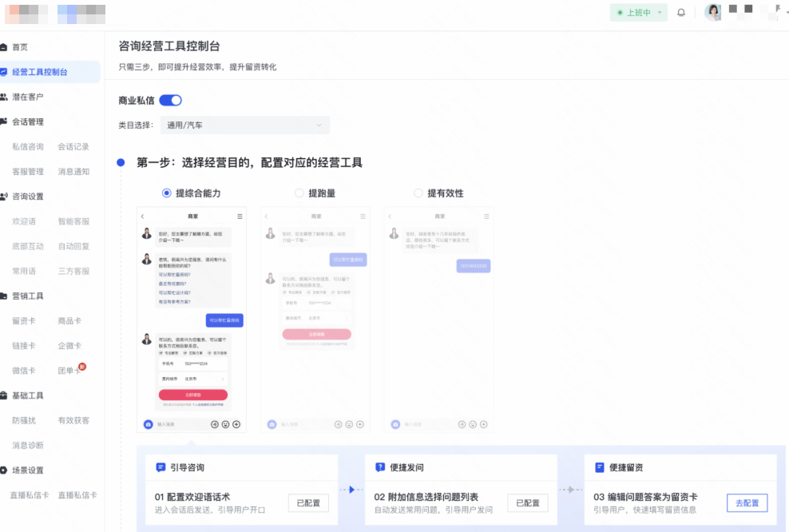Click the 会话管理 flag icon
This screenshot has width=789, height=532.
point(3,121)
